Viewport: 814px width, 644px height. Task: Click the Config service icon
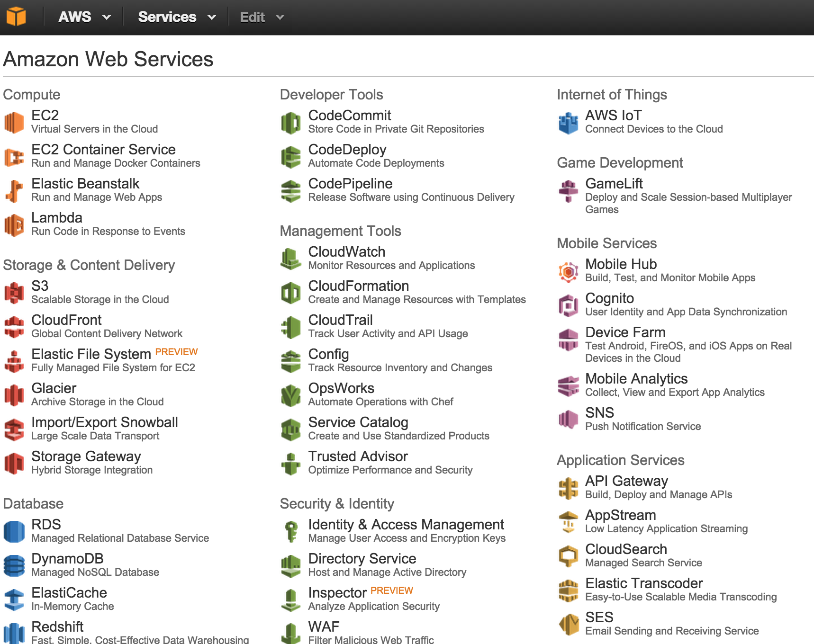click(x=291, y=361)
